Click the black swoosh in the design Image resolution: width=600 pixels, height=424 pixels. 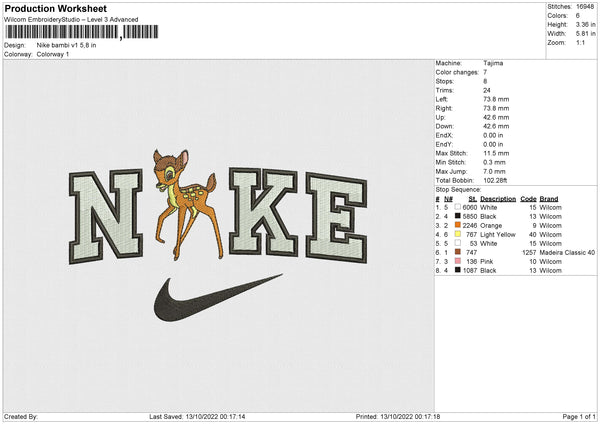coord(218,297)
